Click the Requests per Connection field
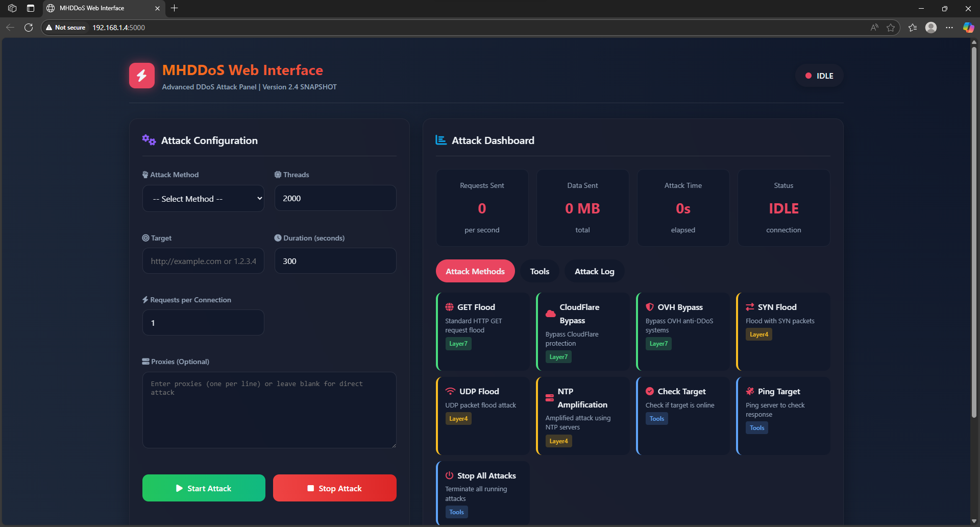Image resolution: width=980 pixels, height=527 pixels. tap(203, 323)
